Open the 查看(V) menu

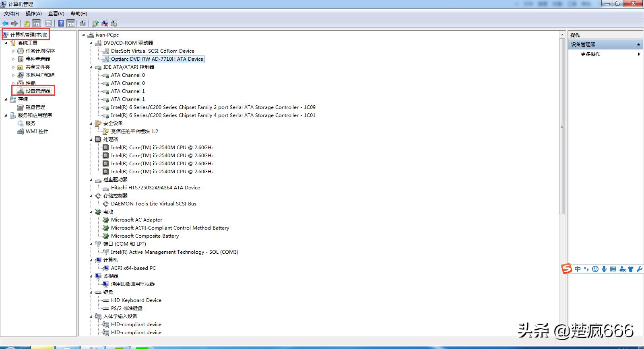(56, 14)
